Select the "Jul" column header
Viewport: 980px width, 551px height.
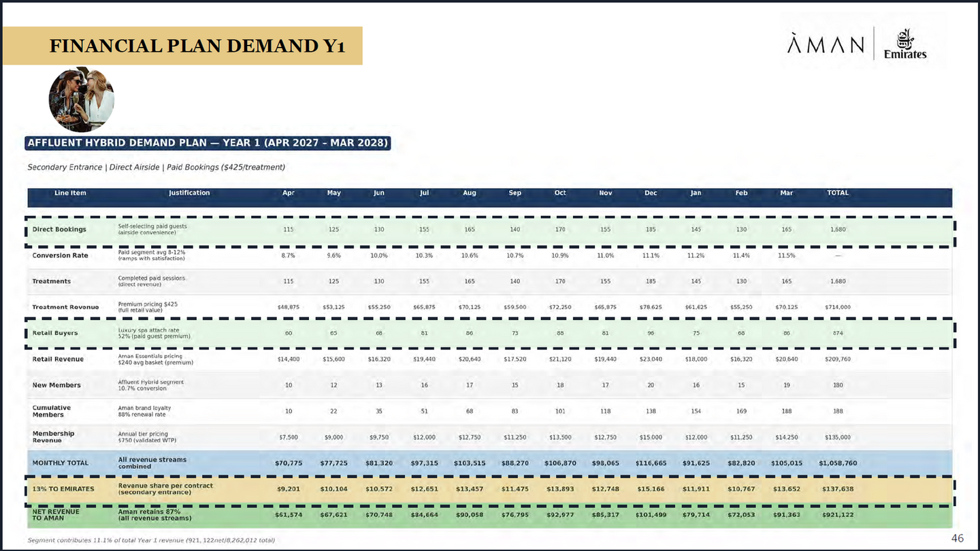425,193
